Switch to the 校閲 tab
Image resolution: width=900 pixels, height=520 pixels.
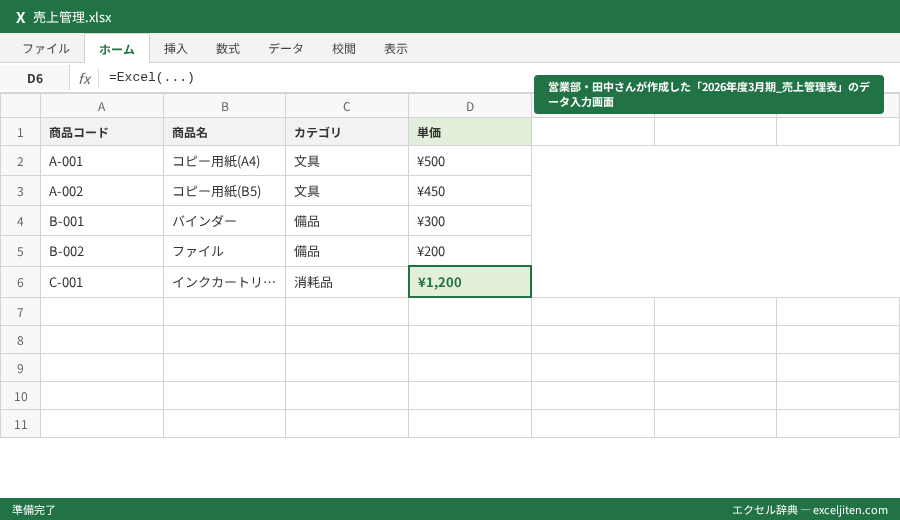point(344,49)
